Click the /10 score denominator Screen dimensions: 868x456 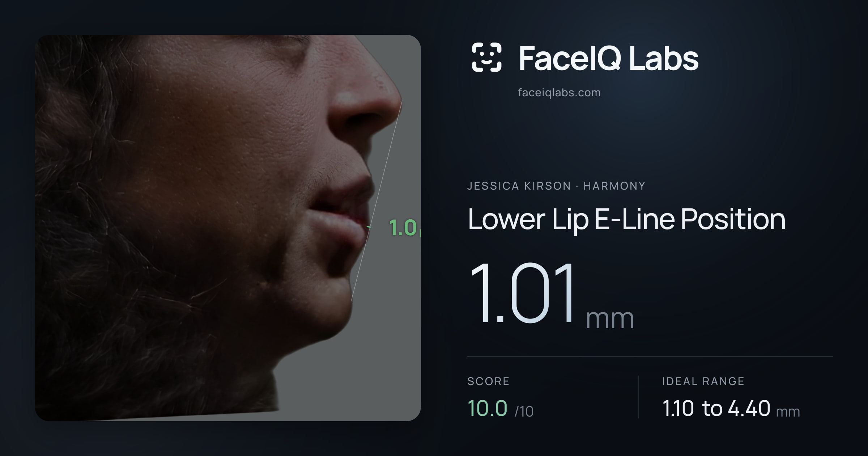pyautogui.click(x=524, y=411)
